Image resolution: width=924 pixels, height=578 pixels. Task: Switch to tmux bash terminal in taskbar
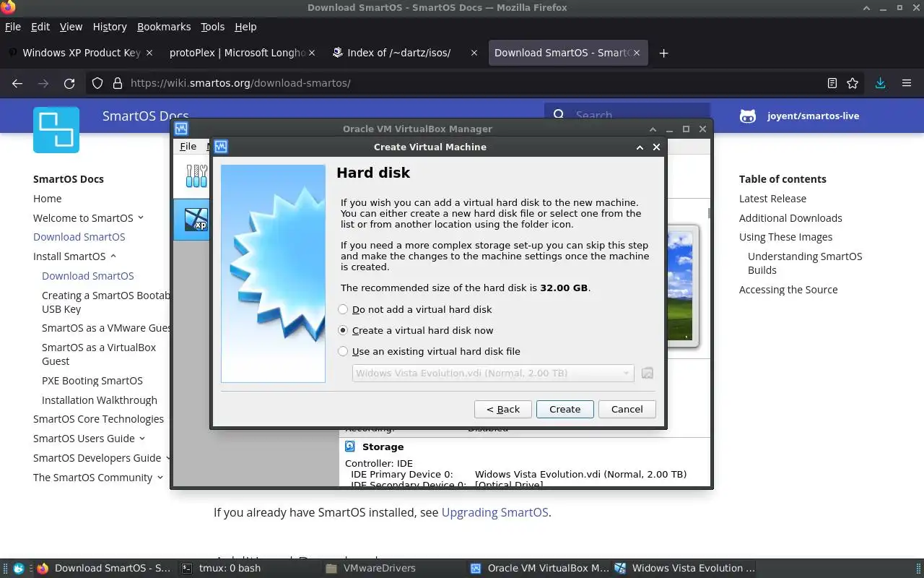[250, 568]
